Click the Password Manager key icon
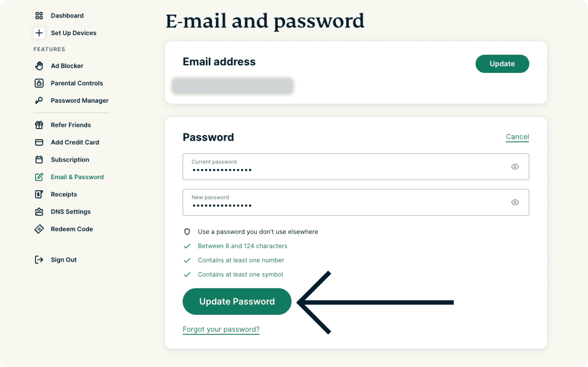This screenshot has width=588, height=367. (39, 101)
